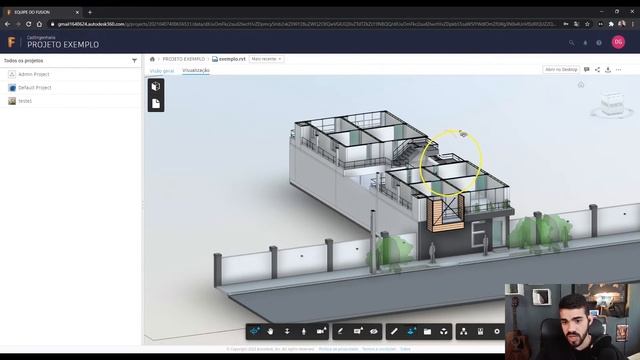Click the 'exemplo.rvt' breadcrumb item

(229, 59)
